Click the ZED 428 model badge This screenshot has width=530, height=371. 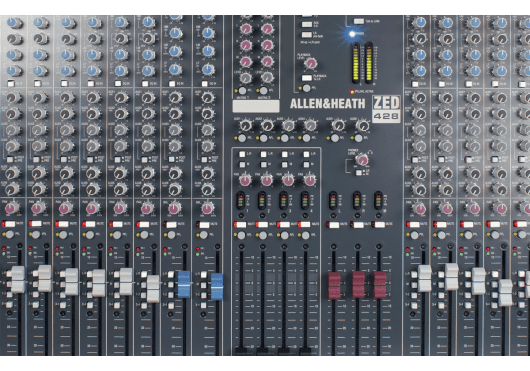coord(386,109)
